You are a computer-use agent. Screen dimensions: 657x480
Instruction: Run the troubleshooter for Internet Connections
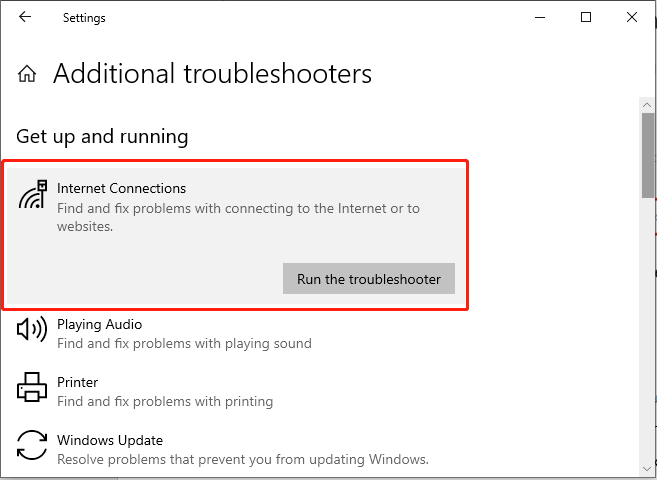(369, 279)
